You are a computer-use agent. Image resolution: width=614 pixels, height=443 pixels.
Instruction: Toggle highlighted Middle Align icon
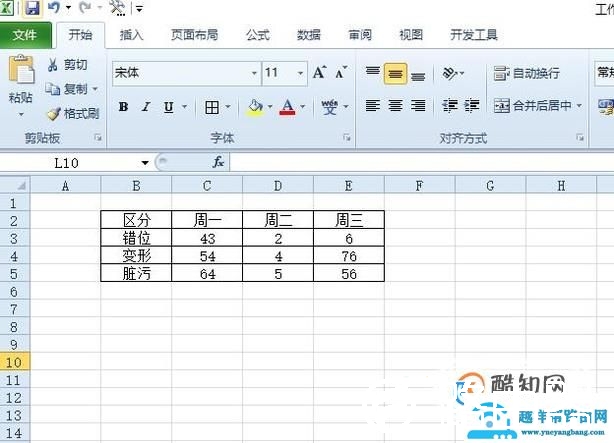395,73
